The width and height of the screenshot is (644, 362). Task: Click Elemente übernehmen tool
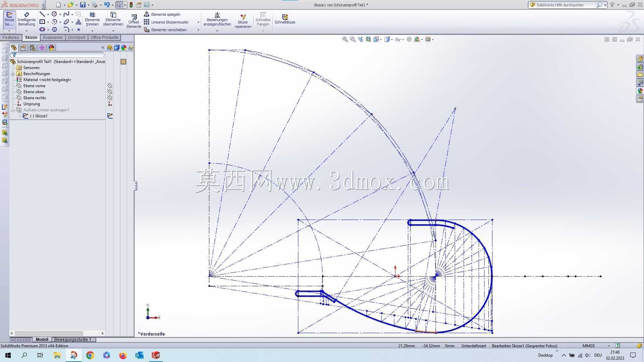pyautogui.click(x=113, y=19)
